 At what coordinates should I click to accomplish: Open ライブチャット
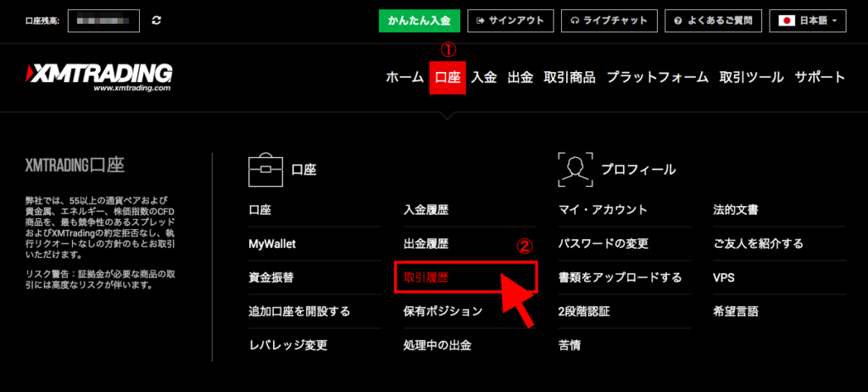609,21
